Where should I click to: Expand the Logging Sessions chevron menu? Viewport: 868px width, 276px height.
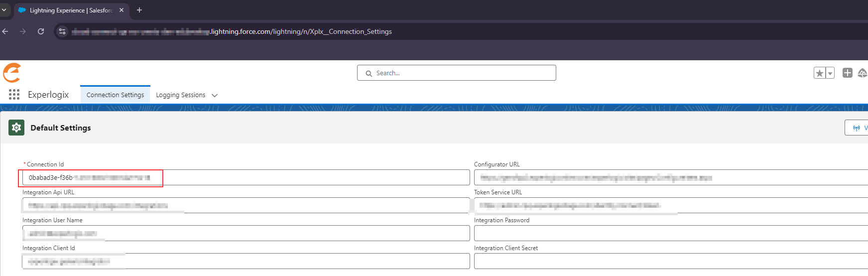(215, 95)
